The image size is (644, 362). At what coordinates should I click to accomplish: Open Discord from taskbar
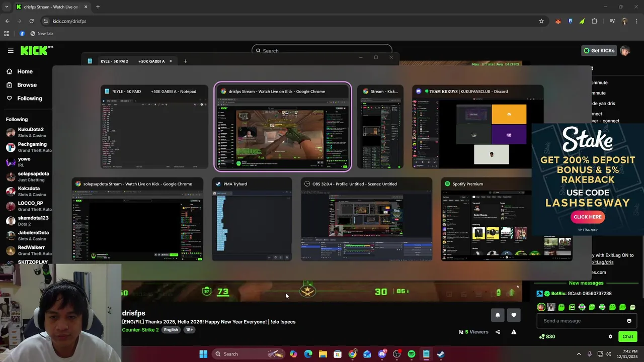pyautogui.click(x=382, y=354)
